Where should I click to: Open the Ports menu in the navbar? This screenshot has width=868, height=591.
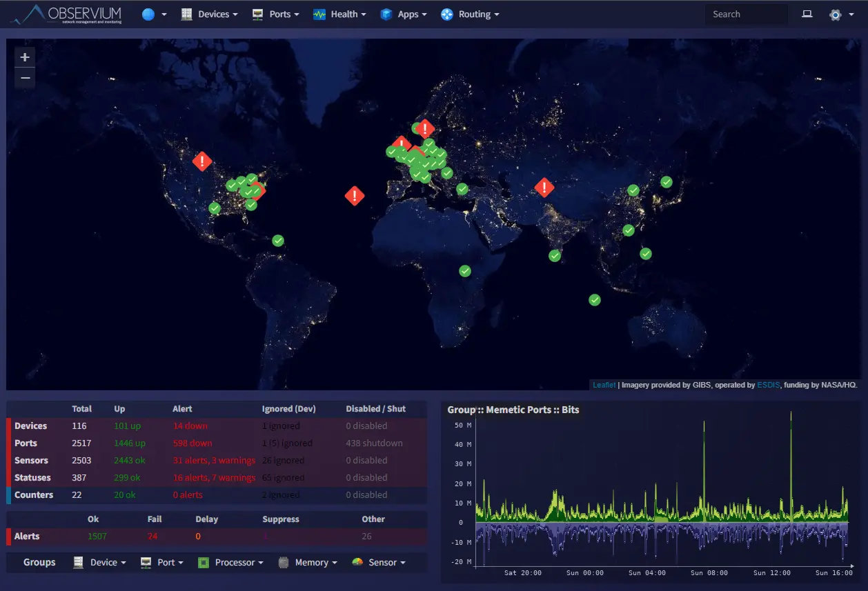coord(275,14)
